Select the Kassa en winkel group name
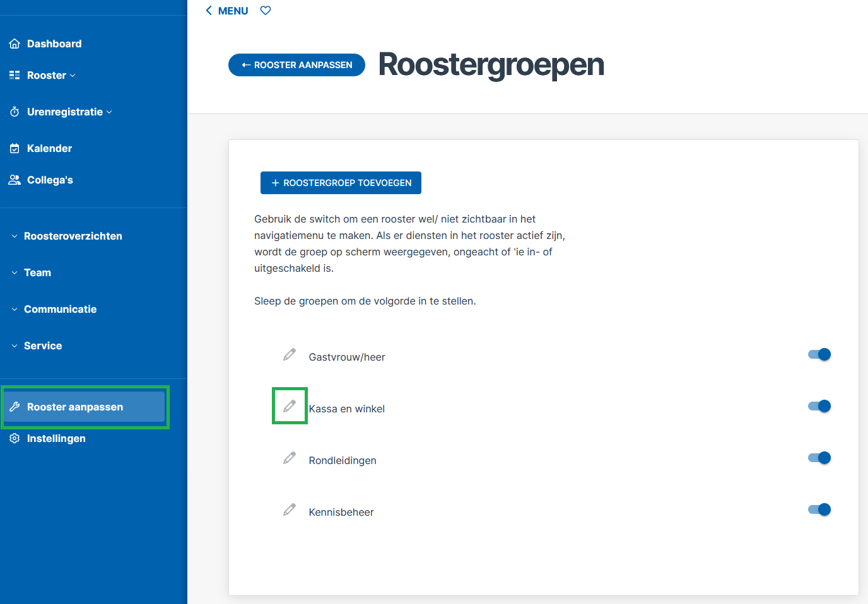868x604 pixels. 347,409
